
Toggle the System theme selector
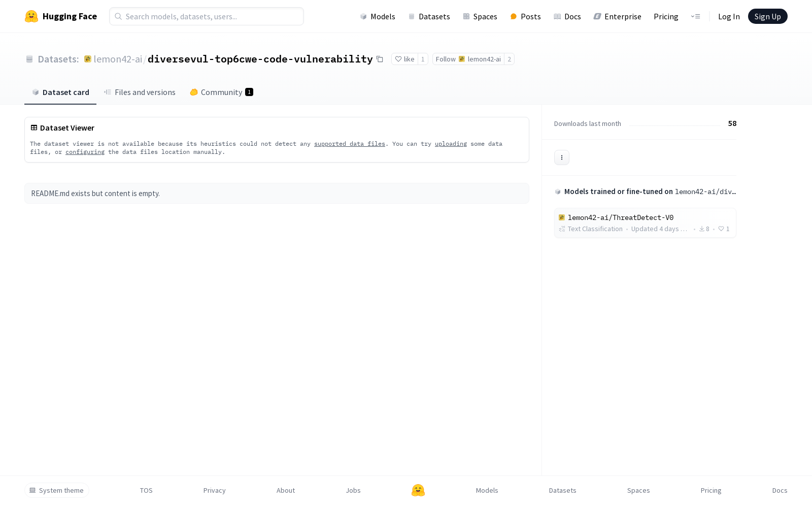click(57, 490)
